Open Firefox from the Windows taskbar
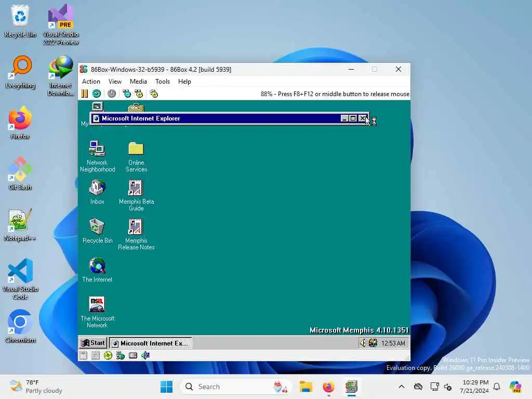532x399 pixels. (x=328, y=387)
